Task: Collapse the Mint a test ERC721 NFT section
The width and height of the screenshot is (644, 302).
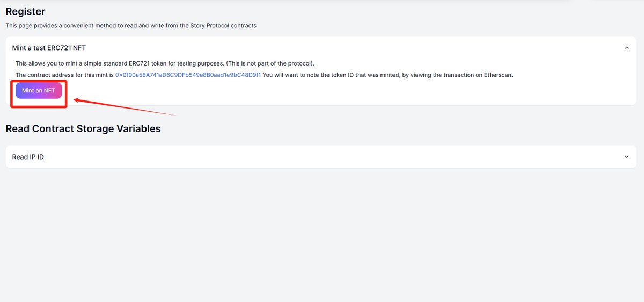Action: point(626,48)
